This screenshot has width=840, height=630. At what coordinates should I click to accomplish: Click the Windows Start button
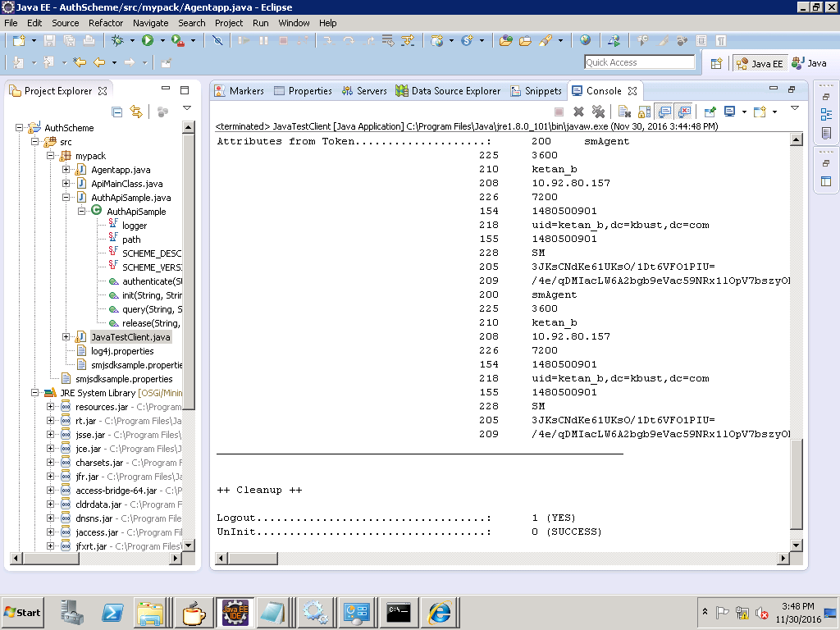(x=23, y=612)
